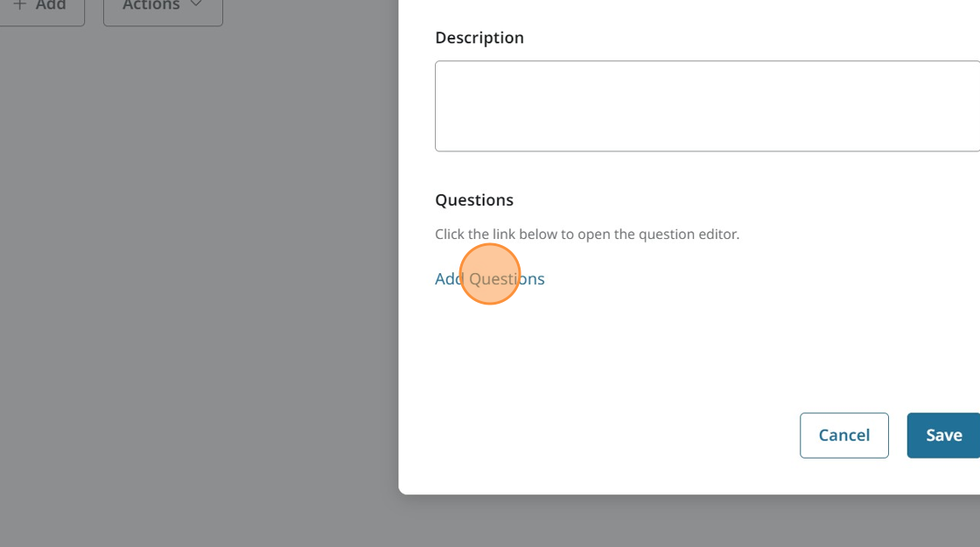The width and height of the screenshot is (980, 547).
Task: Click blank dialog area left of Cancel
Action: pos(612,435)
